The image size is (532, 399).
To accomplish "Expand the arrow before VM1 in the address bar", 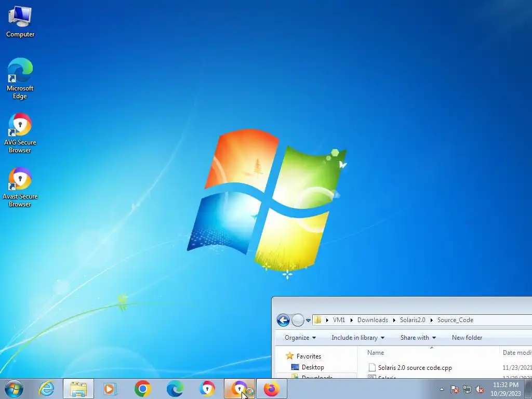I will 327,320.
